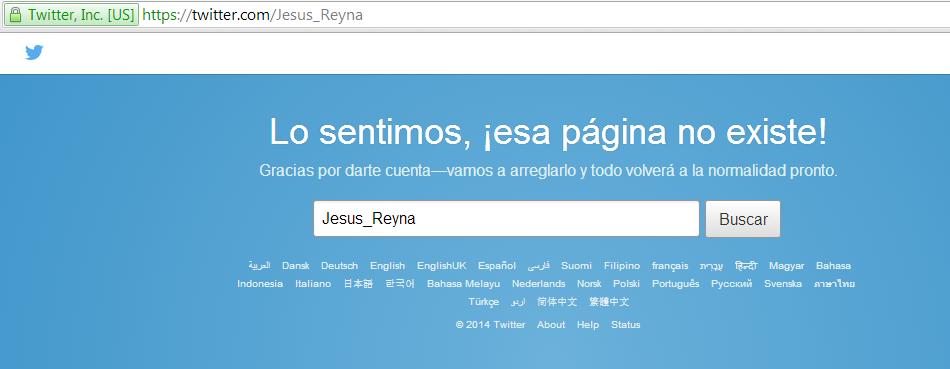Focus the Jesus_Reyna search input field
This screenshot has height=369, width=950.
click(x=506, y=219)
